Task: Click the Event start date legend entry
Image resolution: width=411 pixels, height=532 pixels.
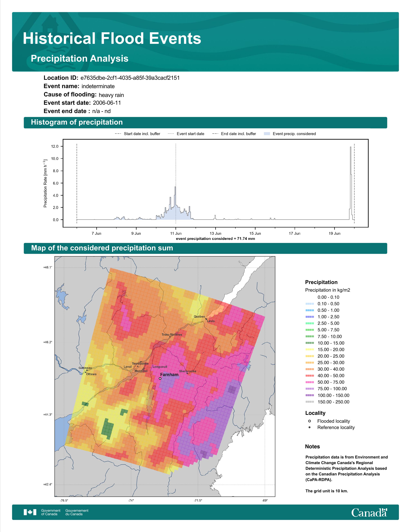Action: (x=190, y=134)
